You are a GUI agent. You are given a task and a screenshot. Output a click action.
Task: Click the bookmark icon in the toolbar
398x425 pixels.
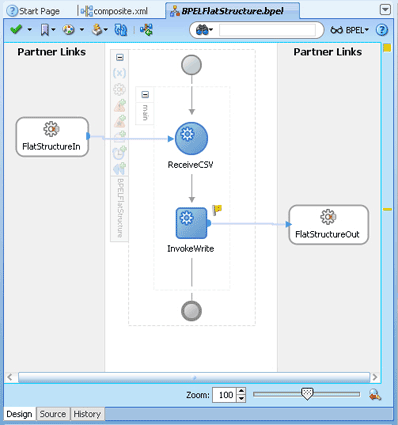pos(44,30)
